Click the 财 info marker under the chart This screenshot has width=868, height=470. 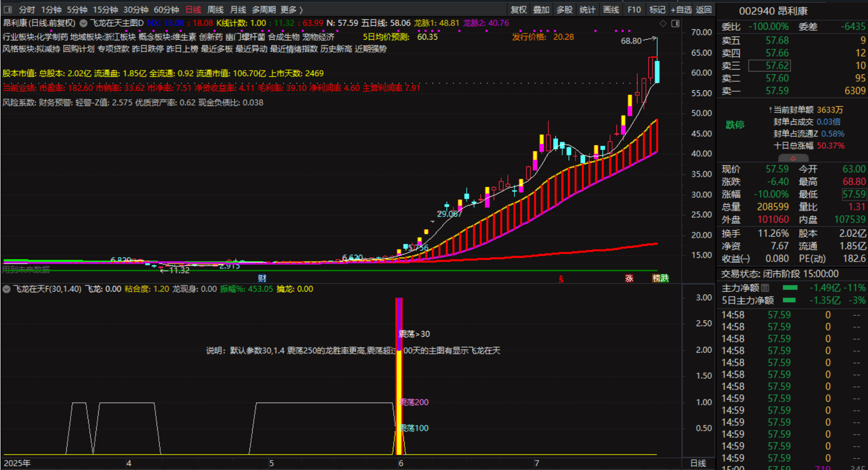click(x=262, y=278)
